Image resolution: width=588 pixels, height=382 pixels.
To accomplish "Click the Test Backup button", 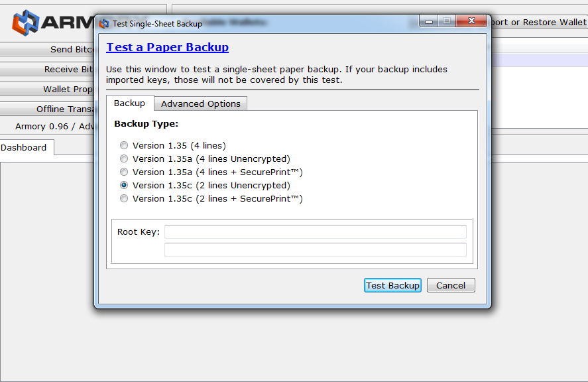I will (392, 285).
